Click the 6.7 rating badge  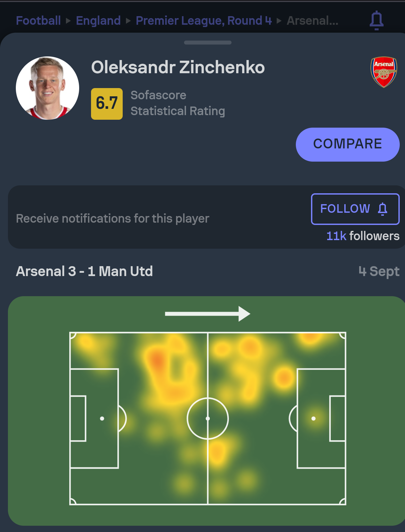click(107, 104)
